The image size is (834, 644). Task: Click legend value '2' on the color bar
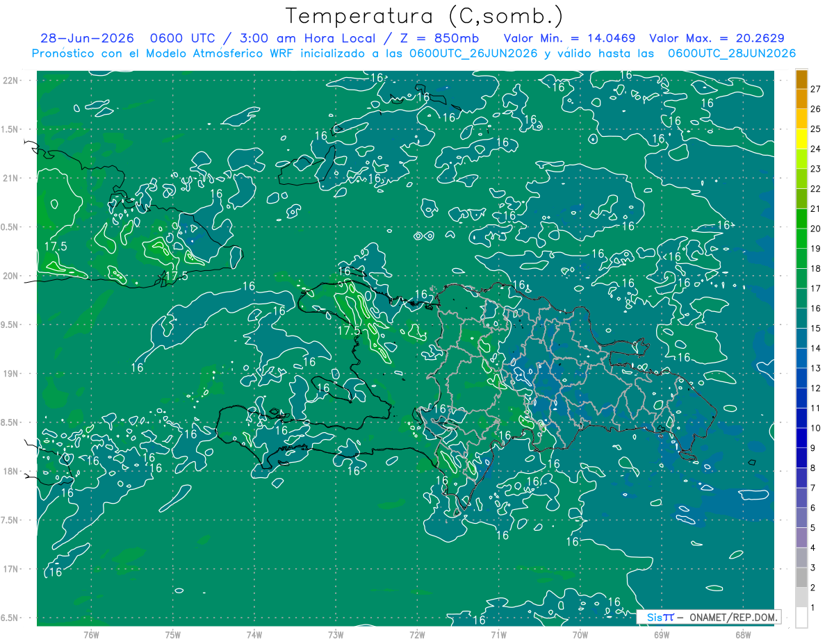coord(812,588)
